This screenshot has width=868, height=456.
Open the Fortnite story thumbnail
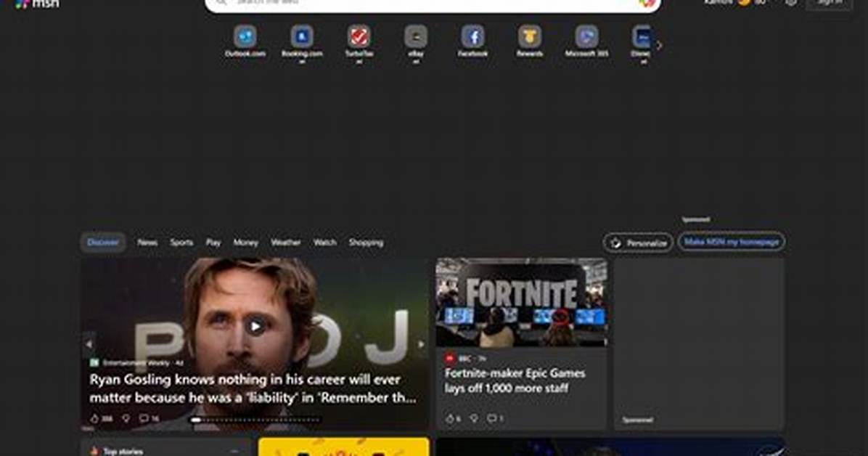522,302
